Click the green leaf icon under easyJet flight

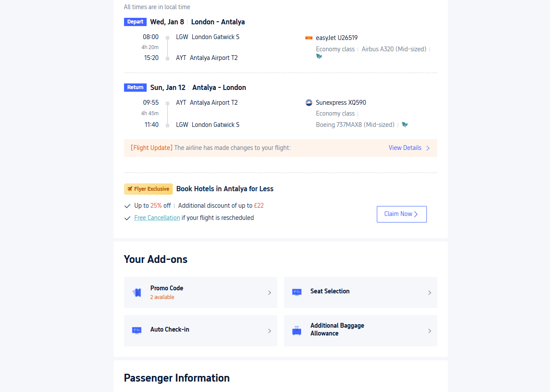319,56
